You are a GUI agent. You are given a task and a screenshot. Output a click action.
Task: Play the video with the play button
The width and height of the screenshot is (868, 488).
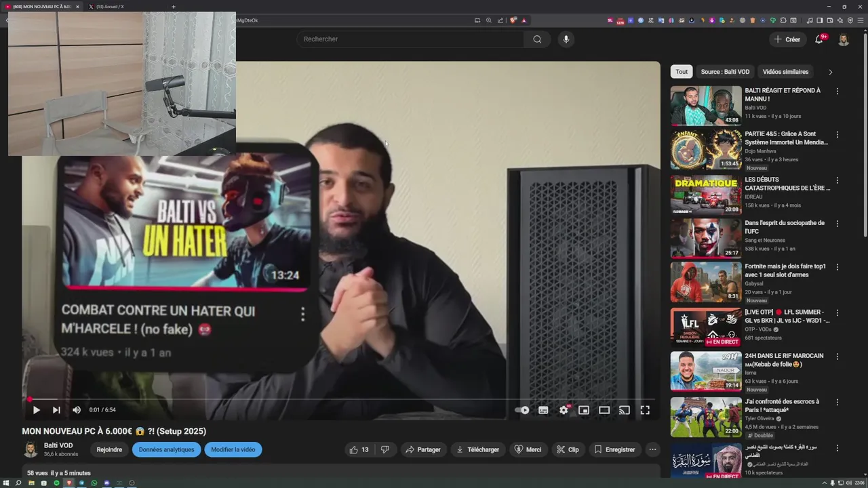tap(36, 410)
